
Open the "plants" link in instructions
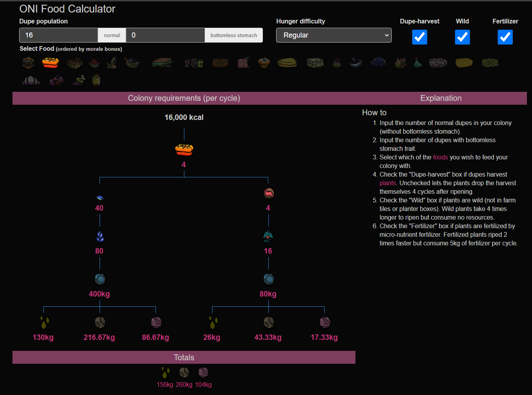(x=387, y=183)
